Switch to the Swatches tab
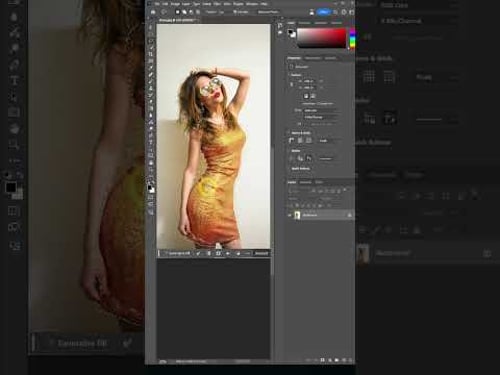This screenshot has width=500, height=375. click(304, 23)
